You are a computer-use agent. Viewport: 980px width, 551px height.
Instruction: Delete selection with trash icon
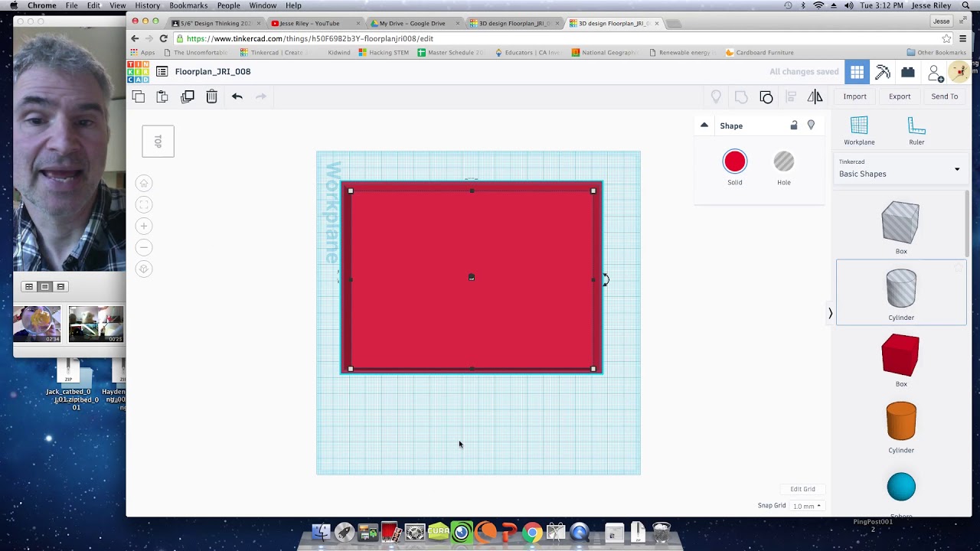pos(212,96)
